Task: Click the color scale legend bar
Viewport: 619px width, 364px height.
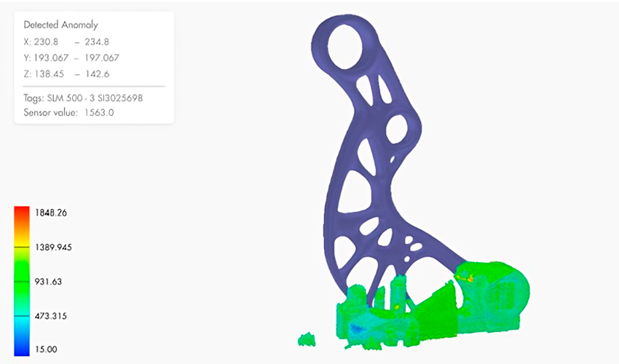Action: pyautogui.click(x=22, y=281)
